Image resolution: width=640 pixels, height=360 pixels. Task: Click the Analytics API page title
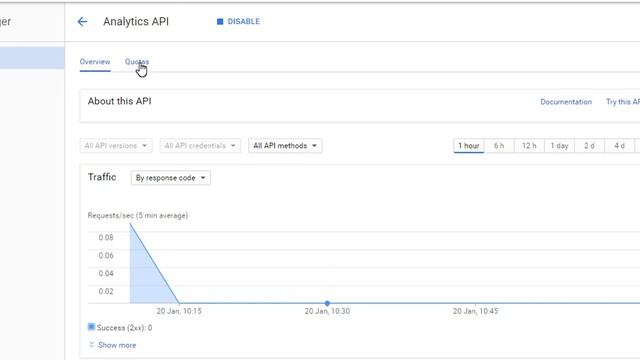click(x=136, y=22)
